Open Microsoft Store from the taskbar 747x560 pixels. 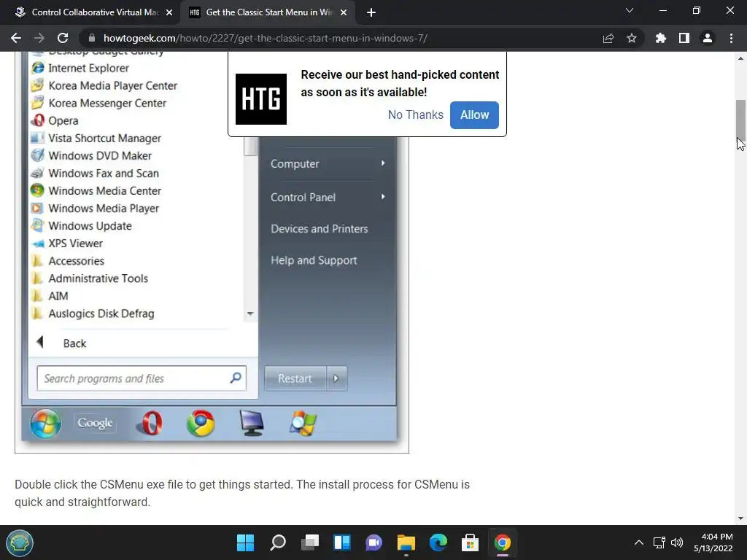tap(471, 542)
